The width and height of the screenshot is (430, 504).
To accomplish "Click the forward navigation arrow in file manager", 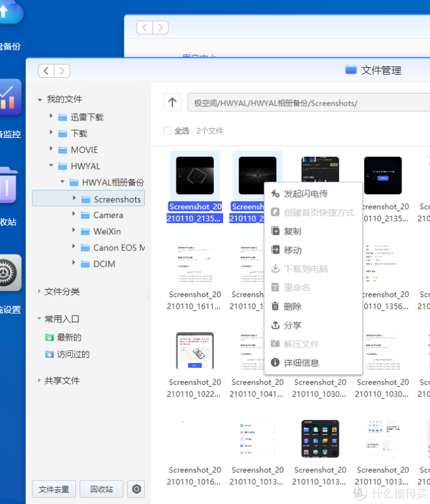I will (x=62, y=71).
